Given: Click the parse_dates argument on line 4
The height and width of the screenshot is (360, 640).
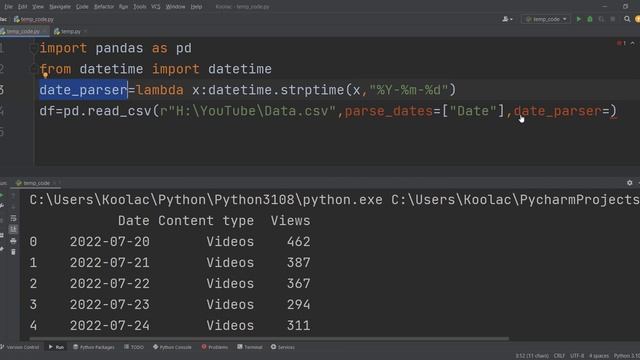Looking at the screenshot, I should (x=389, y=111).
